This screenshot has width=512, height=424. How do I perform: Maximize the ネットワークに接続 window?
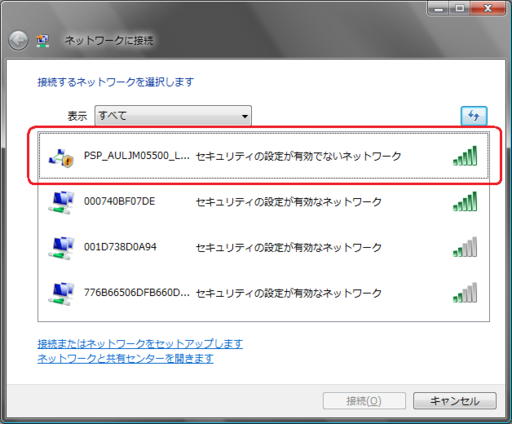(x=460, y=8)
